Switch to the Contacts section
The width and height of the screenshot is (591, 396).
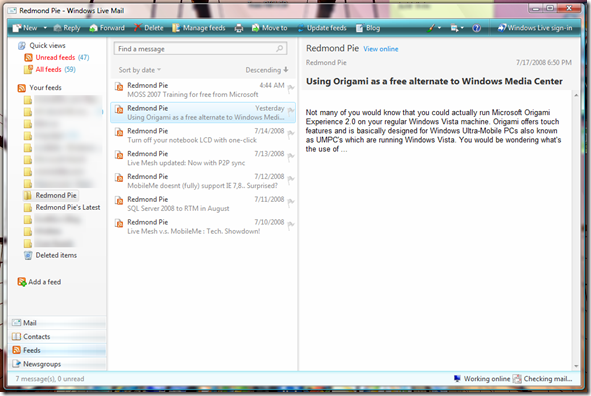[57, 336]
